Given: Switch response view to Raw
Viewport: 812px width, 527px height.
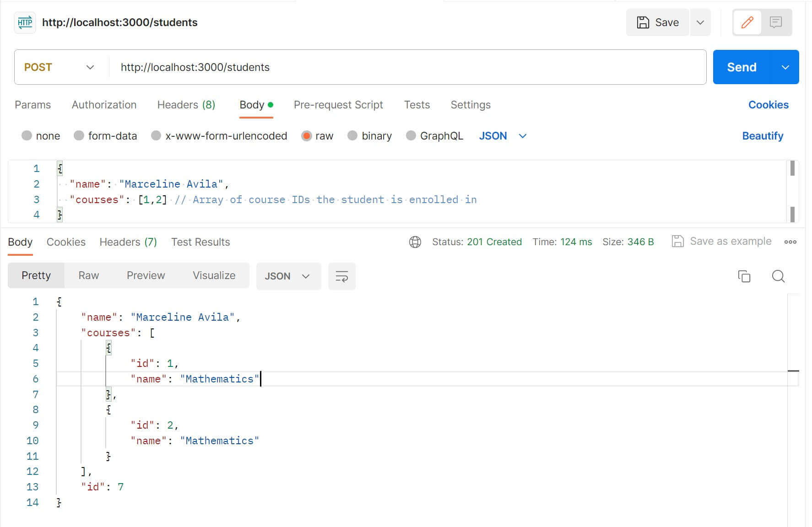Looking at the screenshot, I should [88, 275].
